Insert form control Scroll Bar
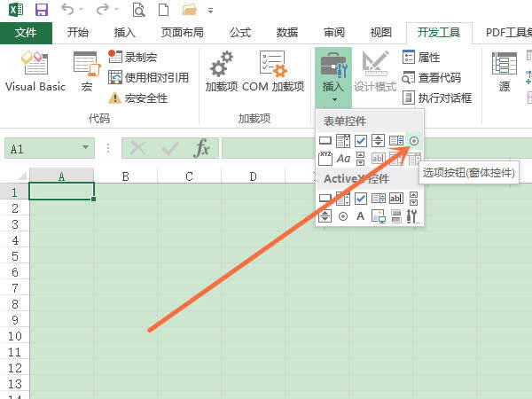 click(x=360, y=159)
